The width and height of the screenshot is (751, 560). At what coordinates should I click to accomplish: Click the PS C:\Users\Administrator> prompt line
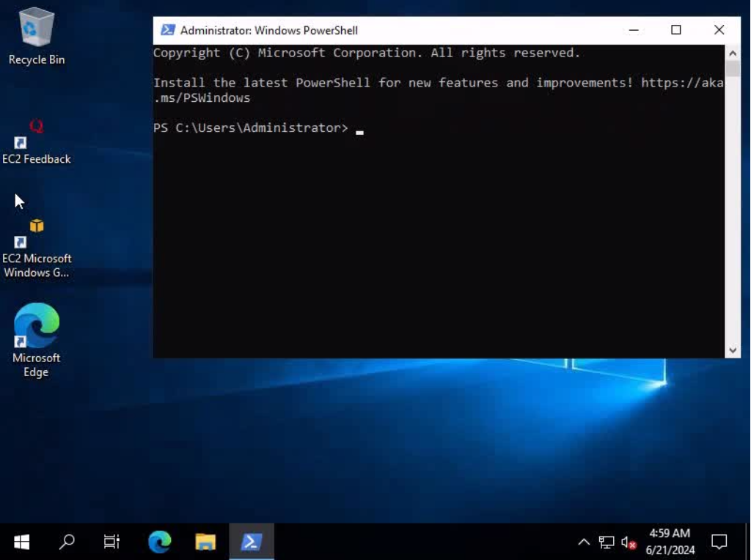(x=251, y=128)
